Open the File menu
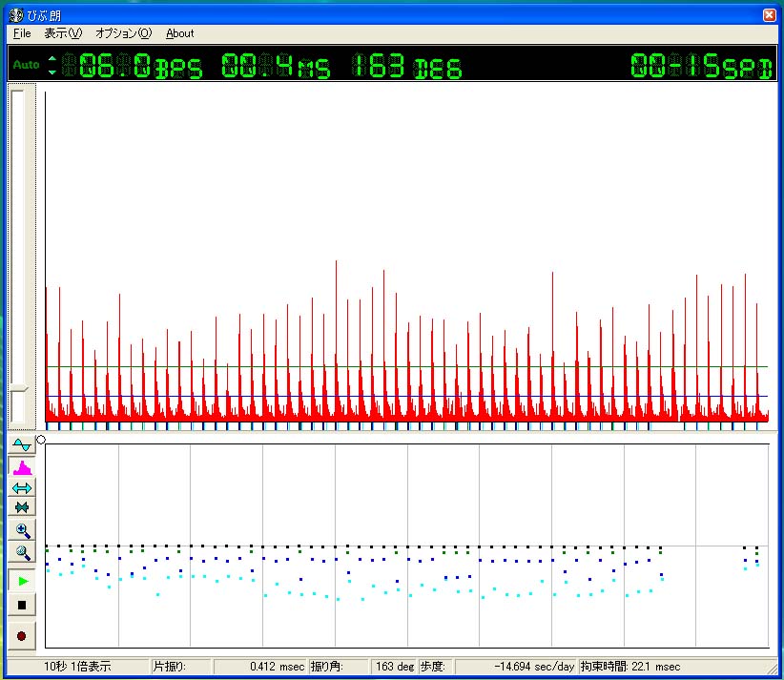This screenshot has height=680, width=784. tap(22, 33)
